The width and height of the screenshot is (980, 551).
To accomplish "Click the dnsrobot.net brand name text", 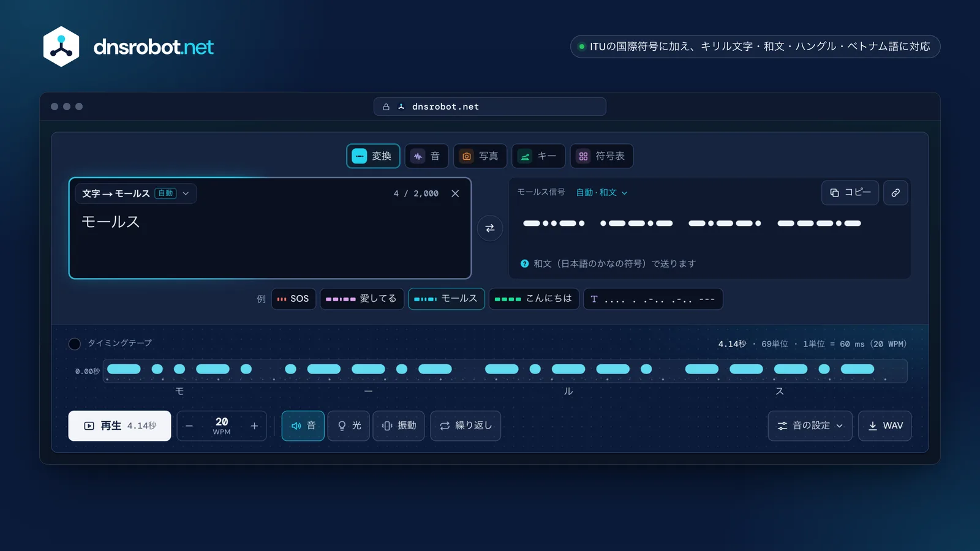I will click(x=154, y=47).
